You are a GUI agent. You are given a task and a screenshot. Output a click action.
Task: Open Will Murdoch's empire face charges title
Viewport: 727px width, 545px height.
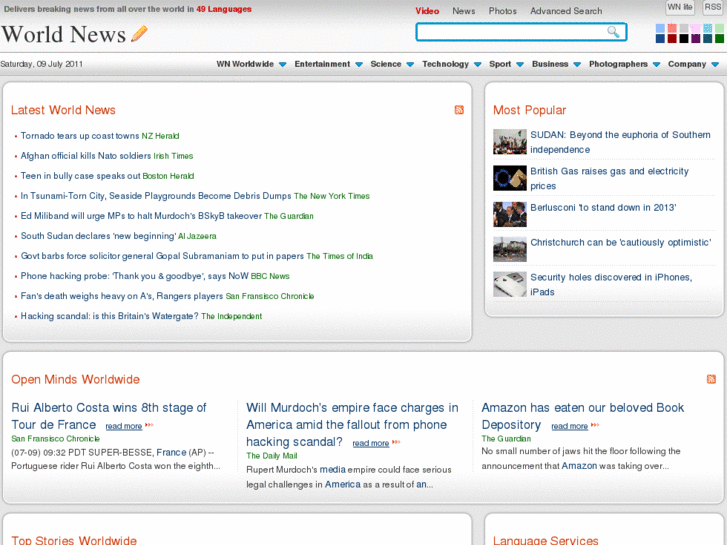352,424
